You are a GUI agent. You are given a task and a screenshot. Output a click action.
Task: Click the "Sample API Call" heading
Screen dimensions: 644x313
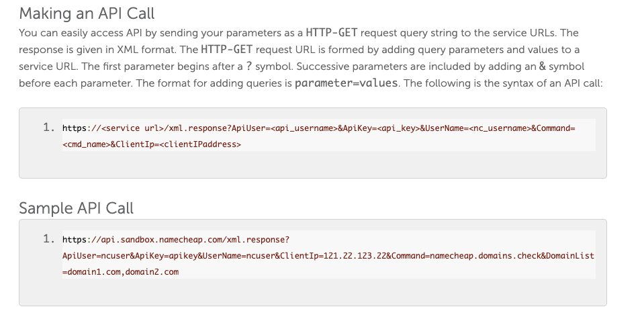(76, 208)
